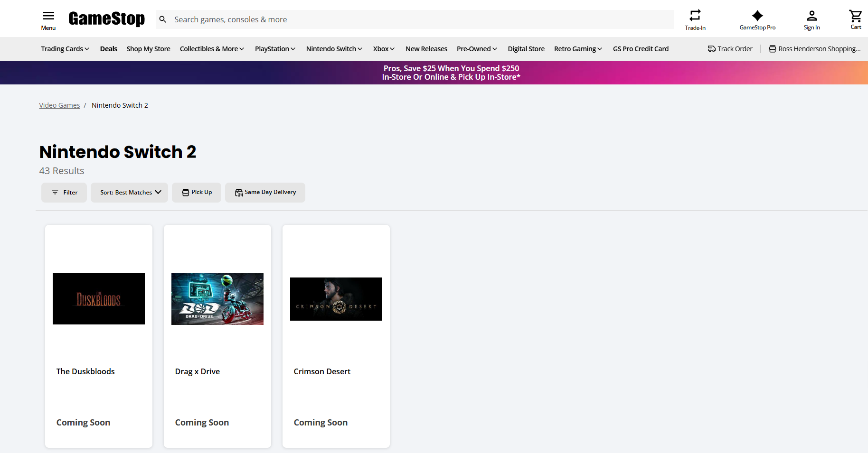
Task: Open the shopping Cart icon
Action: pyautogui.click(x=856, y=16)
